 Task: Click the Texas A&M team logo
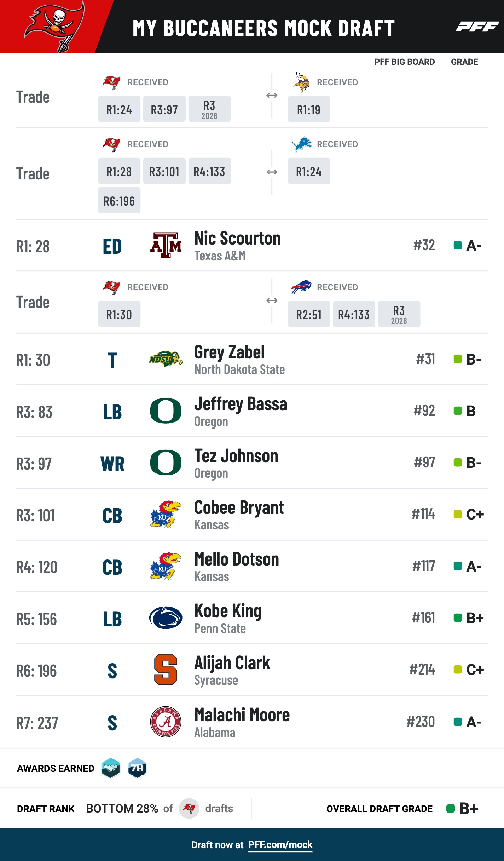(x=166, y=245)
